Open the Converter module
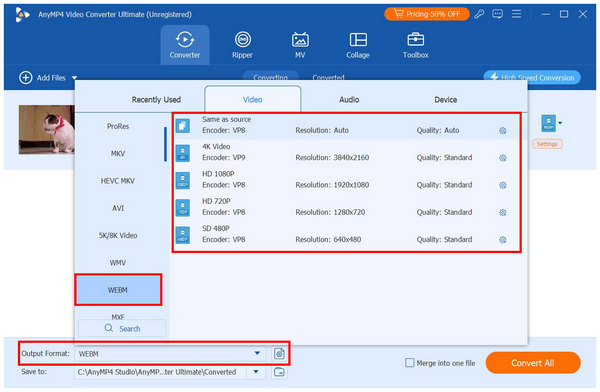600x392 pixels. 185,45
